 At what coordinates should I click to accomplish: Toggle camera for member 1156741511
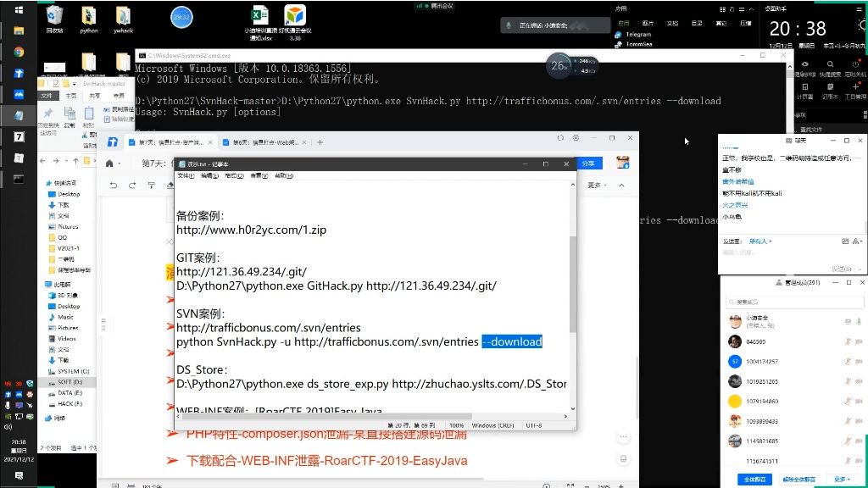(859, 461)
